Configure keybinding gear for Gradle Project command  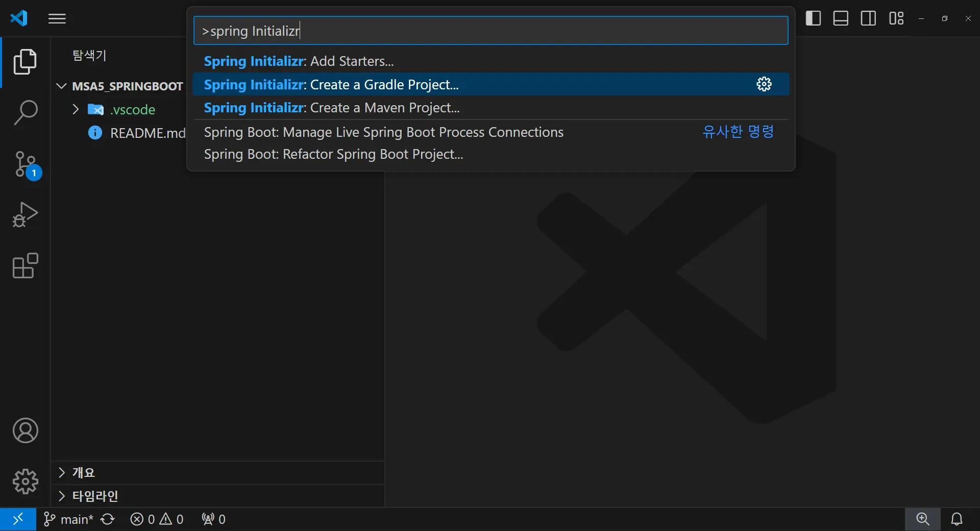[x=764, y=84]
